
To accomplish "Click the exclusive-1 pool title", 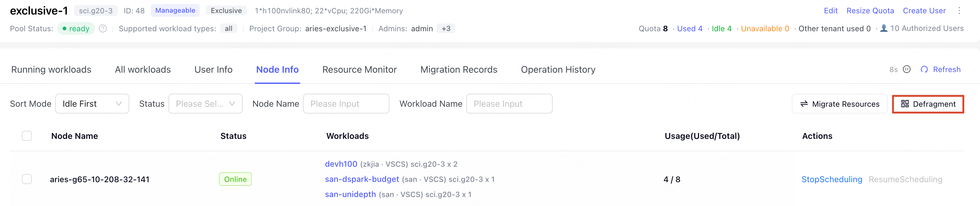I will coord(39,11).
